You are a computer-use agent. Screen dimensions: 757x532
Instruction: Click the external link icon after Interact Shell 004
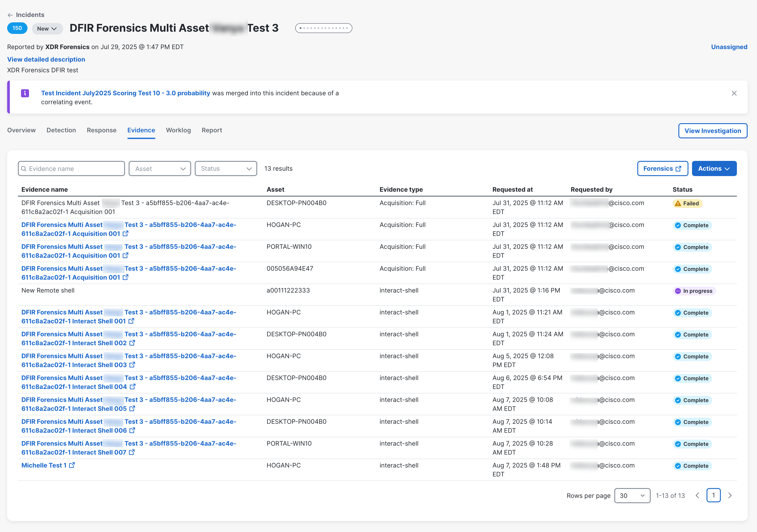pos(132,387)
